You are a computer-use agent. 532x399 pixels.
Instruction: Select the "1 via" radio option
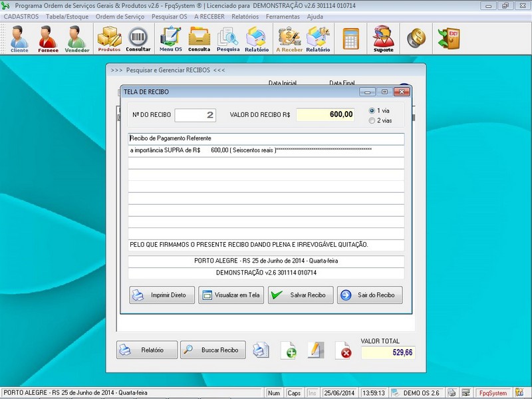coord(372,110)
